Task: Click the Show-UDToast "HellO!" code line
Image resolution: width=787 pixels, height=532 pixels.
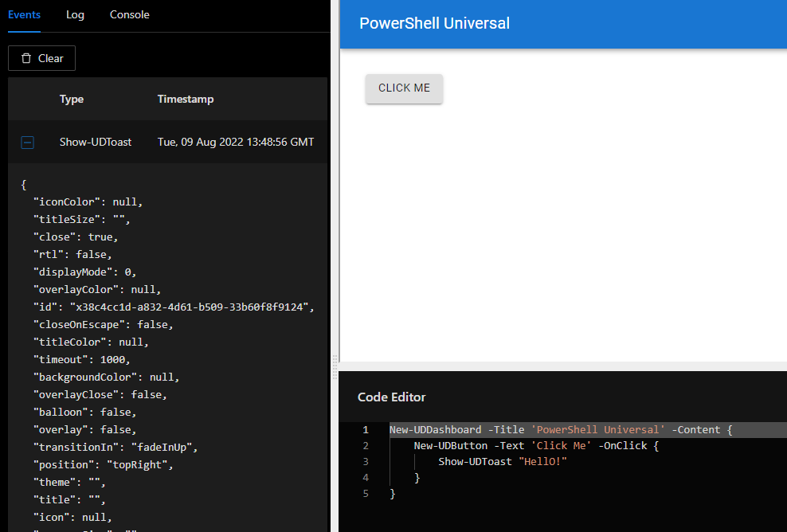Action: 502,462
